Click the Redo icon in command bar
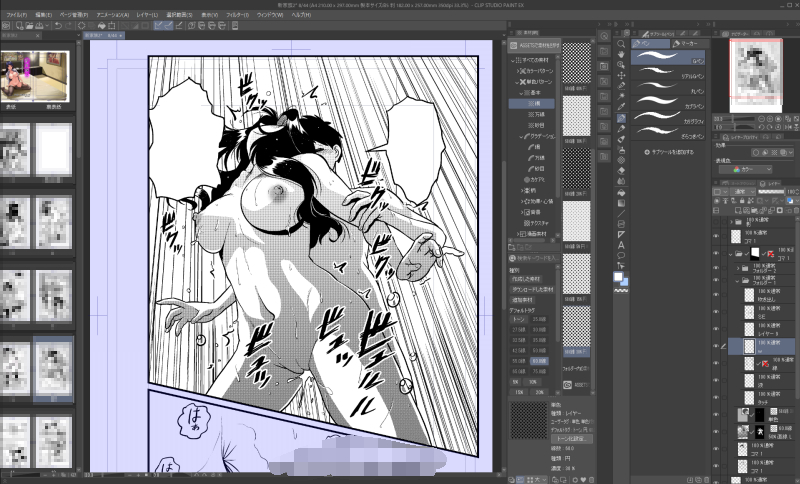 point(68,26)
